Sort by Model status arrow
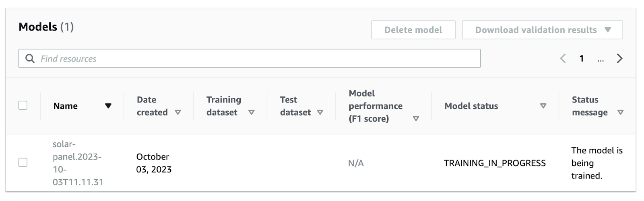This screenshot has width=644, height=201. pos(543,106)
